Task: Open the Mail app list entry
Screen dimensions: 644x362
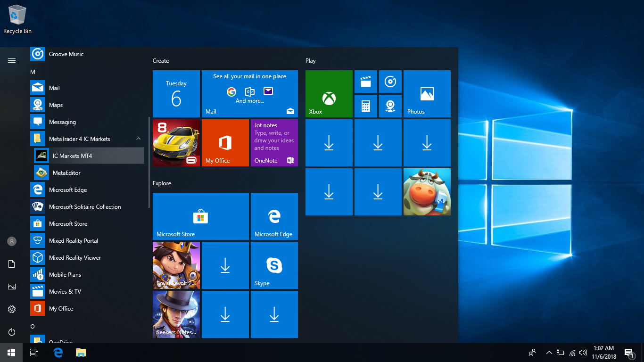Action: (87, 88)
